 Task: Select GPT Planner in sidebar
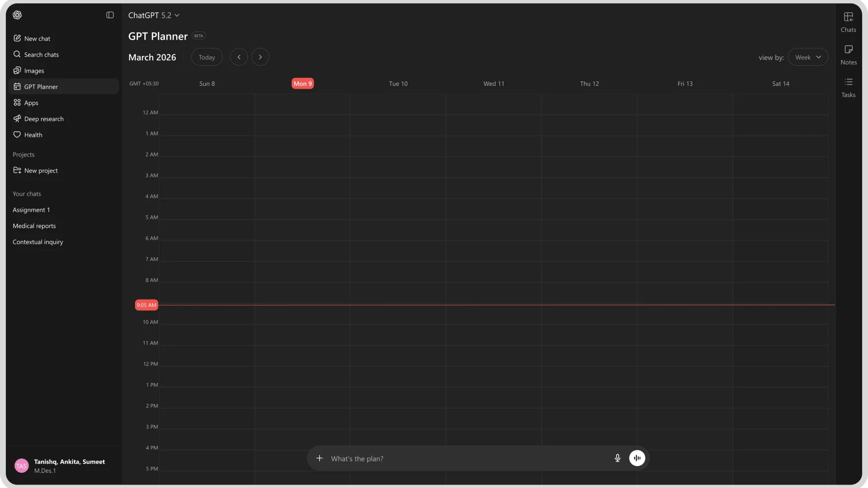tap(64, 86)
